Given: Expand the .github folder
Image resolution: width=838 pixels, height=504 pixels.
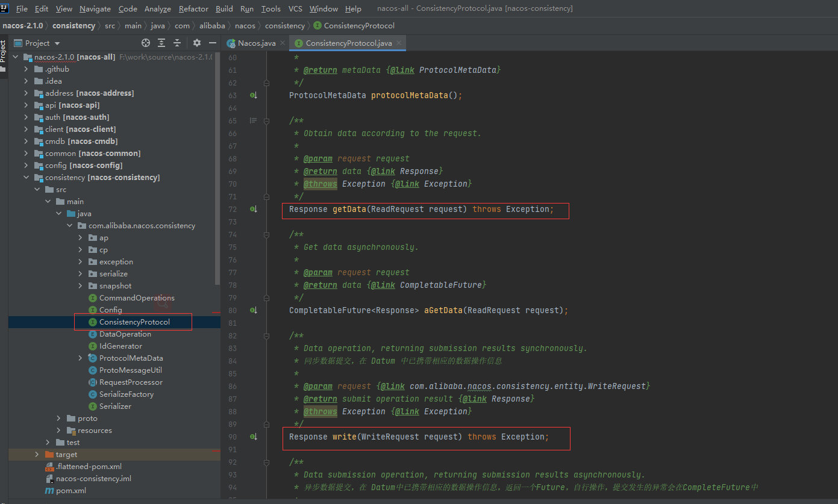Looking at the screenshot, I should 26,69.
